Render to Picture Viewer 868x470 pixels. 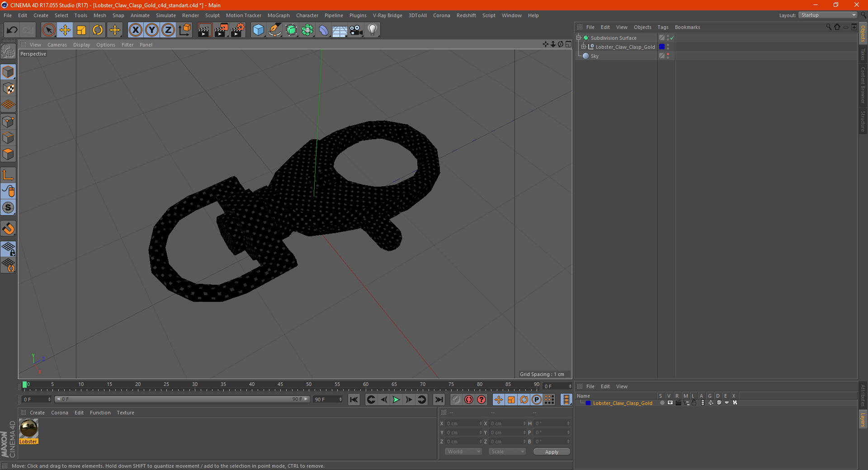pos(221,30)
